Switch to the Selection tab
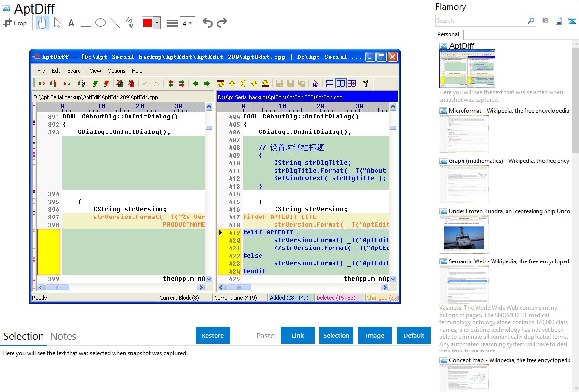The width and height of the screenshot is (579, 392). pyautogui.click(x=24, y=336)
